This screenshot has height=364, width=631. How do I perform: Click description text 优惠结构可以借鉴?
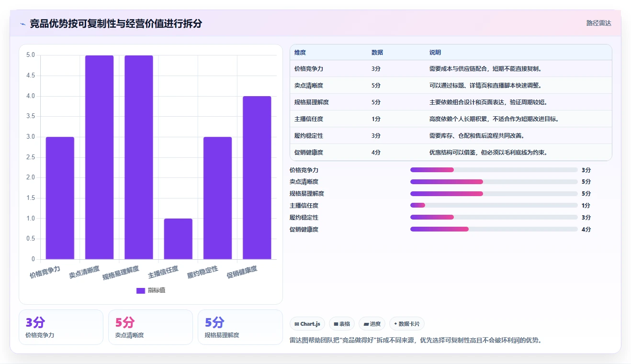pos(452,153)
